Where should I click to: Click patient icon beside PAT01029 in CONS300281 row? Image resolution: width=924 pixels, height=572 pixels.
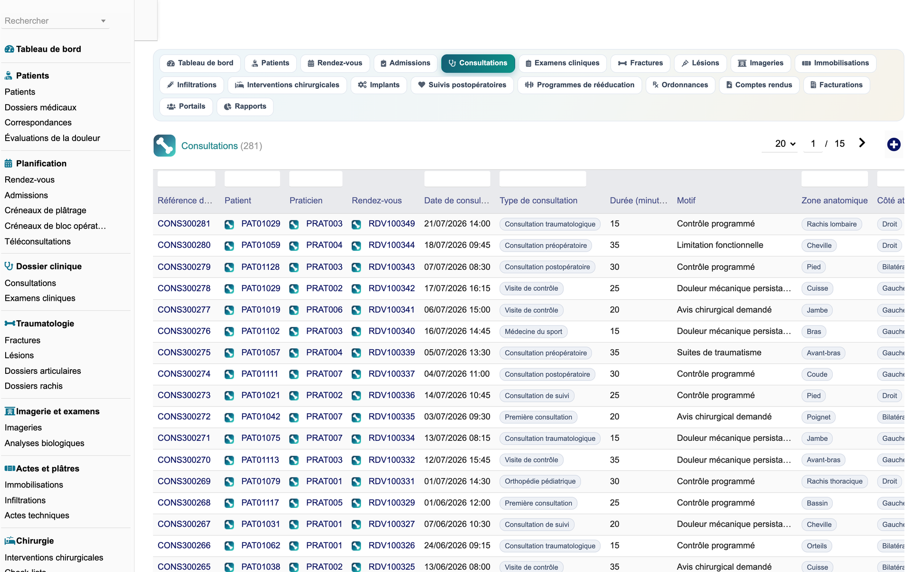(x=229, y=224)
